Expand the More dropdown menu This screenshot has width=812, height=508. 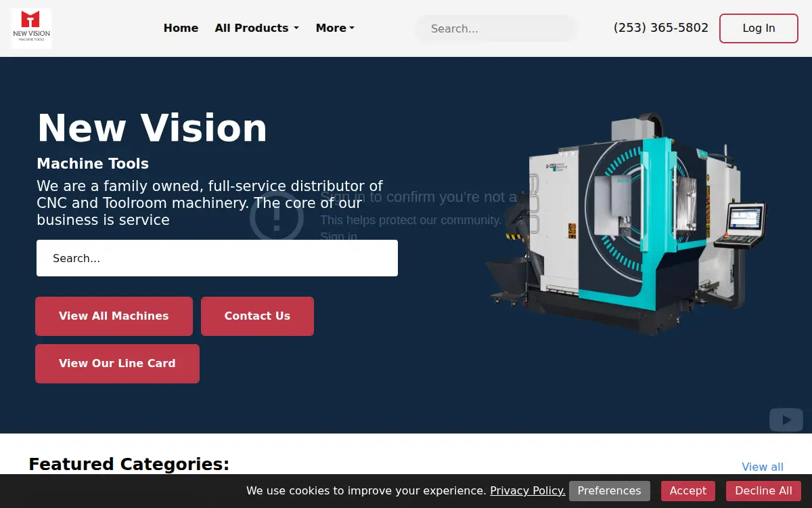pyautogui.click(x=335, y=28)
